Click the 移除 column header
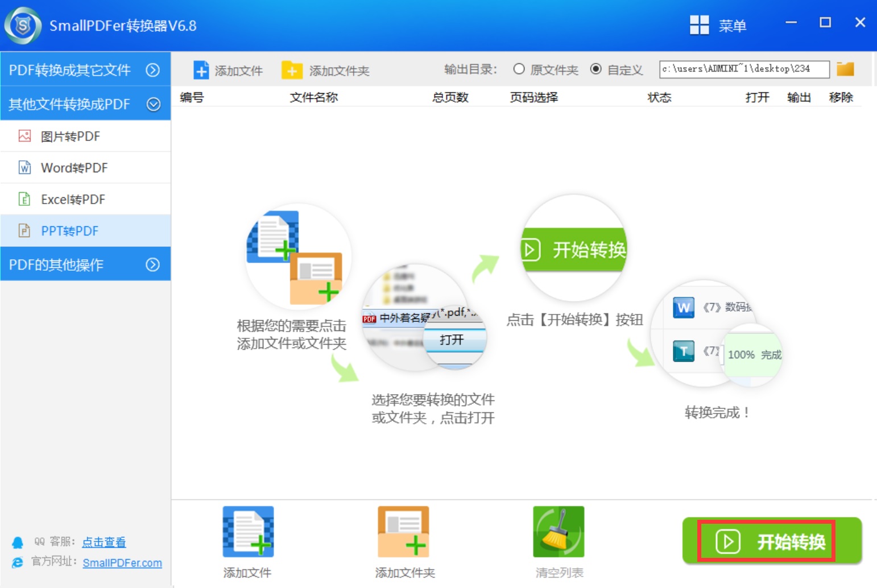Screen dimensions: 877x588 tap(841, 97)
